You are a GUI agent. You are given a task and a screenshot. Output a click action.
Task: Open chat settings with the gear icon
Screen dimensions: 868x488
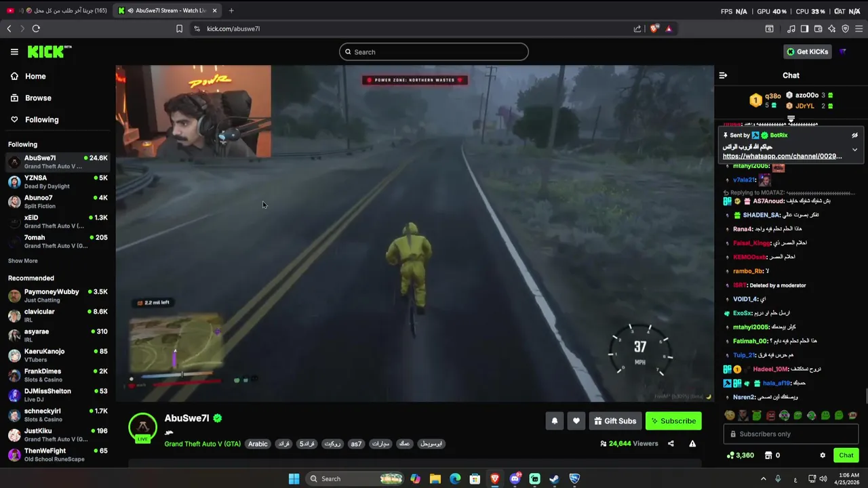pyautogui.click(x=823, y=455)
